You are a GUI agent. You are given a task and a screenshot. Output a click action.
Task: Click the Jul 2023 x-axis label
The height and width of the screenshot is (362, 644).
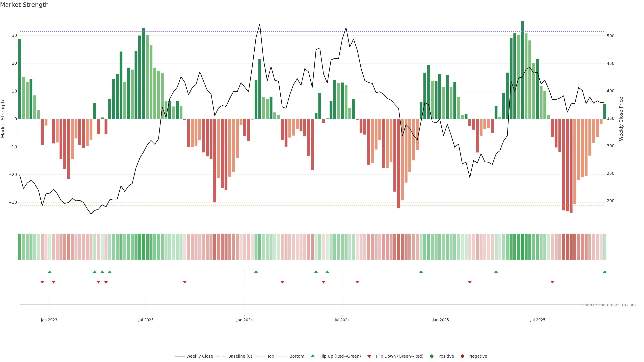146,320
